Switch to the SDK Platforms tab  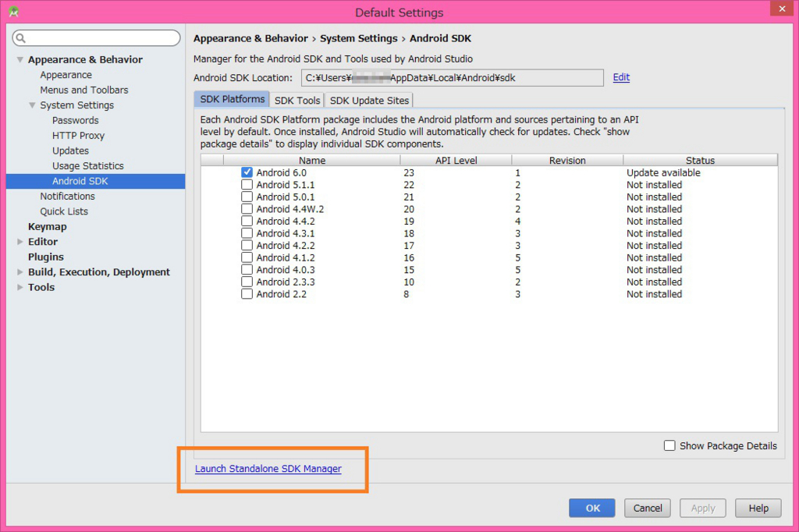pos(232,99)
